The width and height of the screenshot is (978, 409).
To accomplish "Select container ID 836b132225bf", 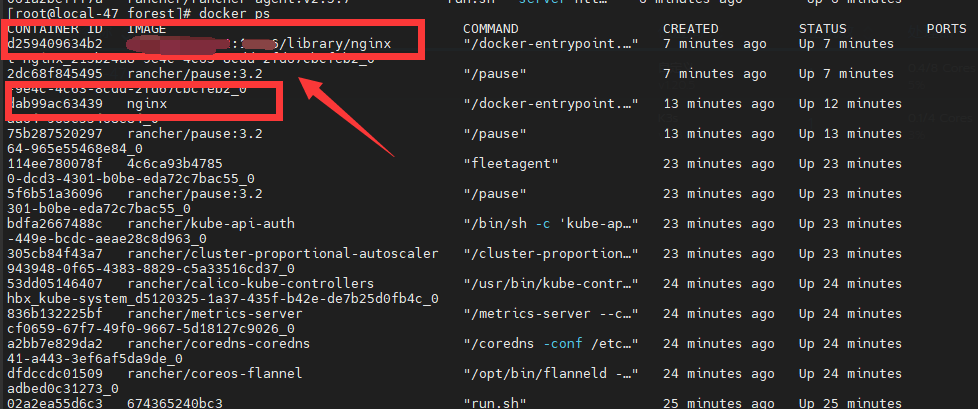I will tap(55, 314).
